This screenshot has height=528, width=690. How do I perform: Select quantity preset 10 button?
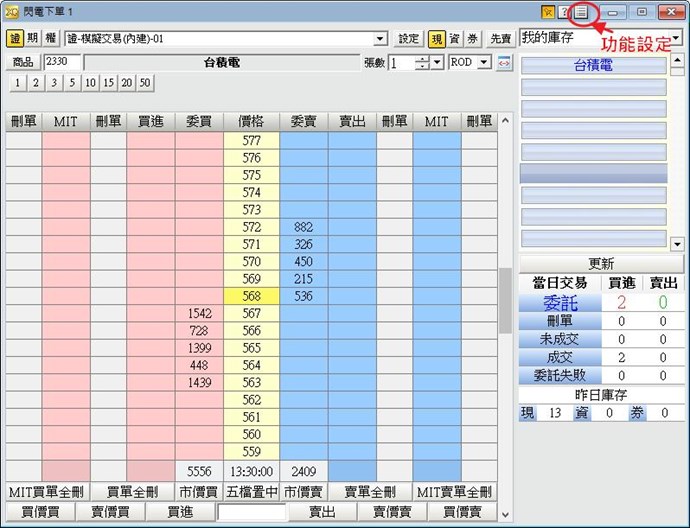90,82
